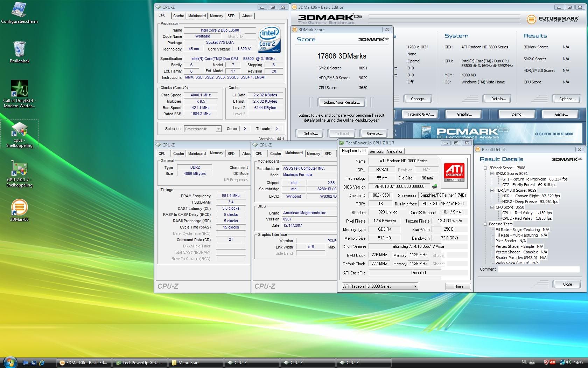Viewport: 588px width, 368px height.
Task: Click the Close button in GPU-Z
Action: pyautogui.click(x=458, y=287)
